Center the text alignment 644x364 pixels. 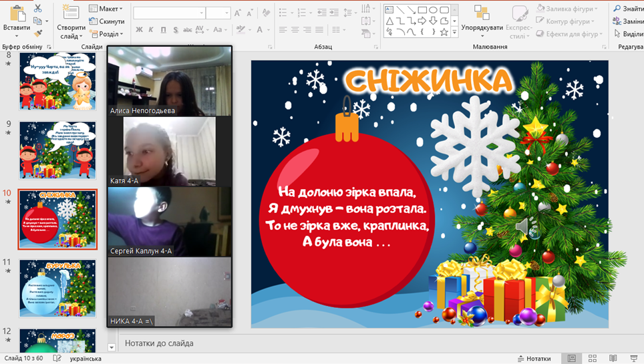click(295, 29)
